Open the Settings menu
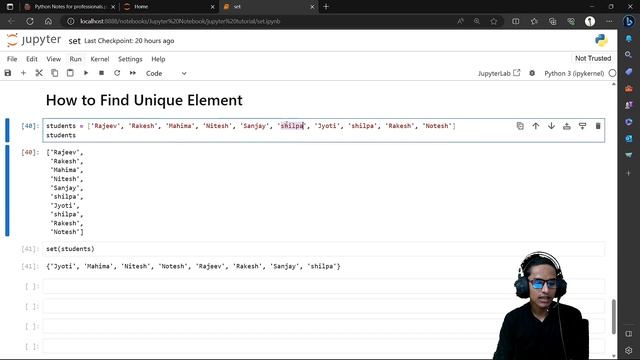This screenshot has height=360, width=640. click(130, 59)
